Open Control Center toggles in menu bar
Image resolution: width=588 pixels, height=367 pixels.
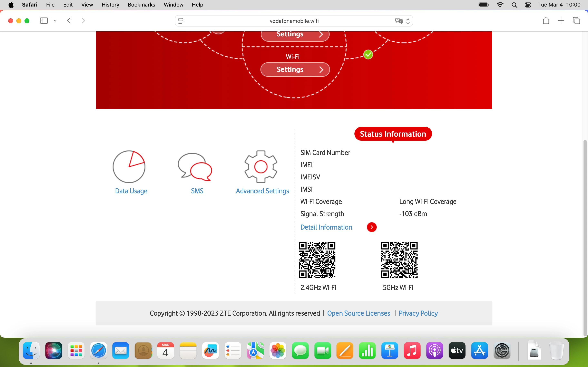click(x=528, y=5)
